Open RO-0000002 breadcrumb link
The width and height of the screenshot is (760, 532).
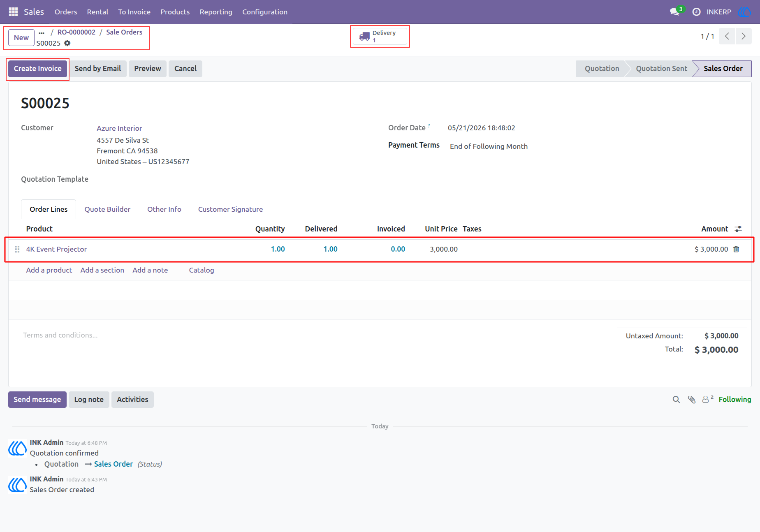pyautogui.click(x=76, y=32)
